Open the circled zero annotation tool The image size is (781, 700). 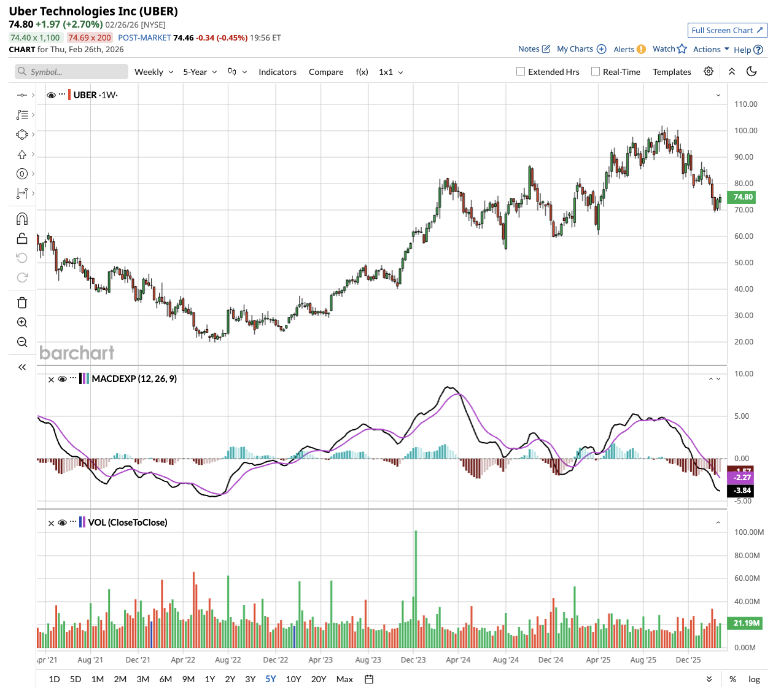[x=22, y=174]
